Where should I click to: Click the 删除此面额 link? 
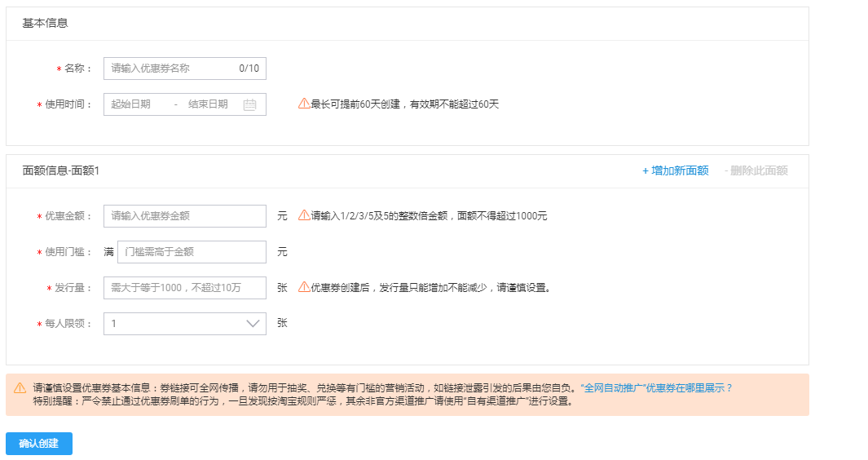pos(756,170)
